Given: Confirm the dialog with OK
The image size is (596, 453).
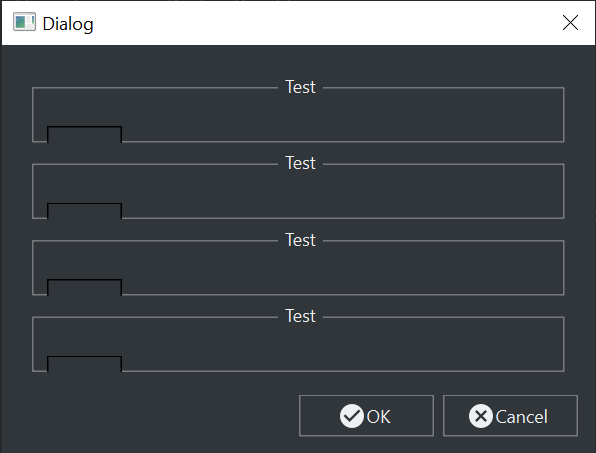Looking at the screenshot, I should pyautogui.click(x=366, y=416).
